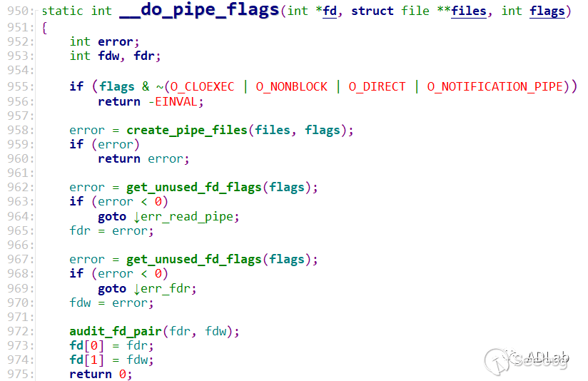Viewport: 588px width, 381px height.
Task: Click line number 950
Action: point(20,11)
